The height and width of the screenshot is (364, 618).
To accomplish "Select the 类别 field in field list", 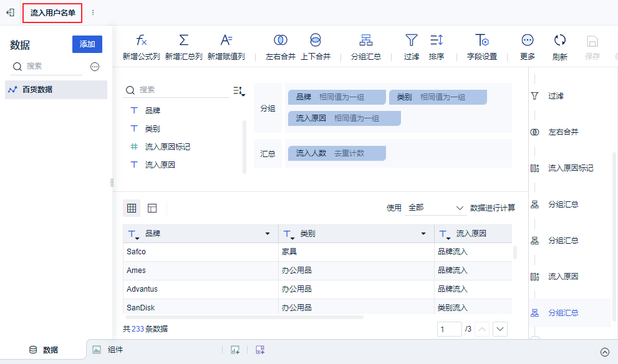I will tap(153, 129).
